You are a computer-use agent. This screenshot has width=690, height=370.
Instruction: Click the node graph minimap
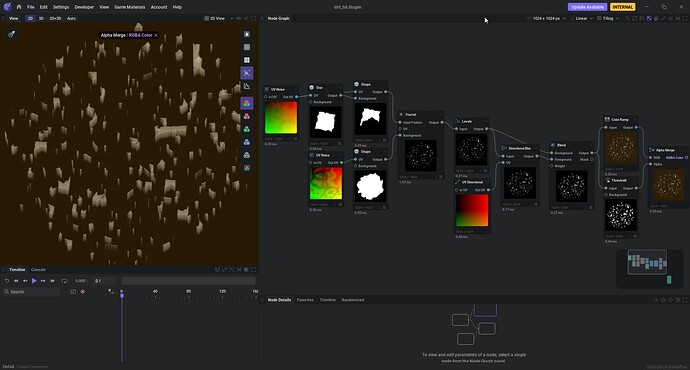[650, 269]
